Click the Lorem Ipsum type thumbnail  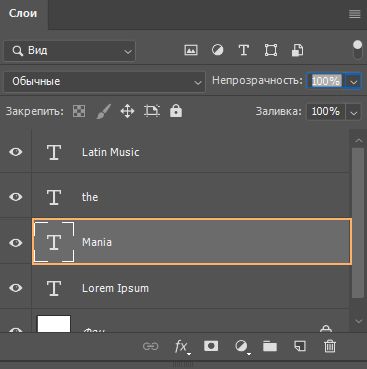coord(54,288)
